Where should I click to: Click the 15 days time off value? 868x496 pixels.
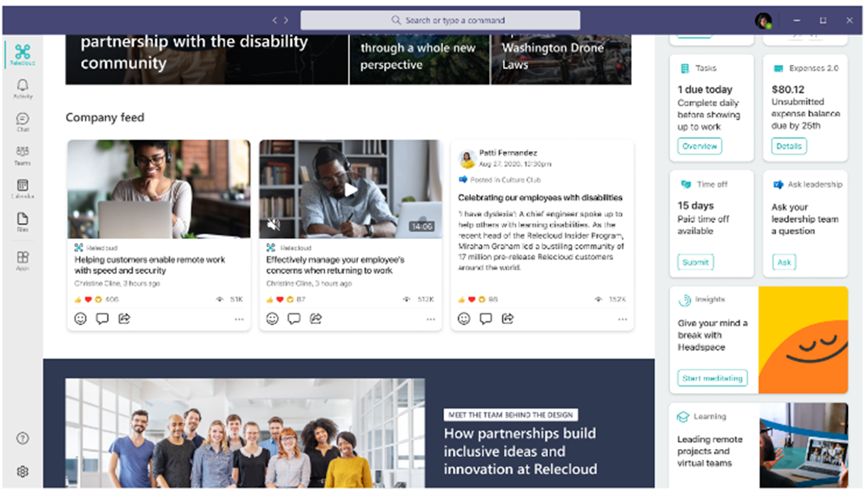[x=695, y=205]
